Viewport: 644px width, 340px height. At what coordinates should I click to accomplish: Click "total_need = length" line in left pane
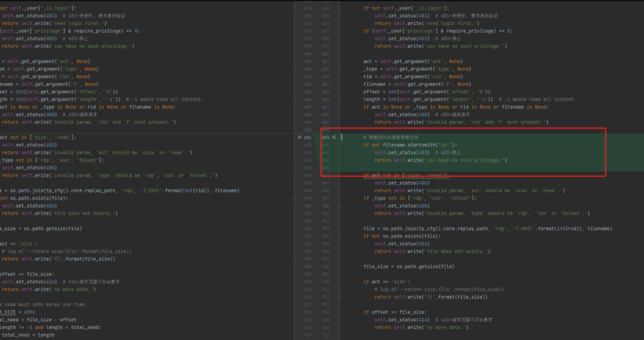pos(27,335)
